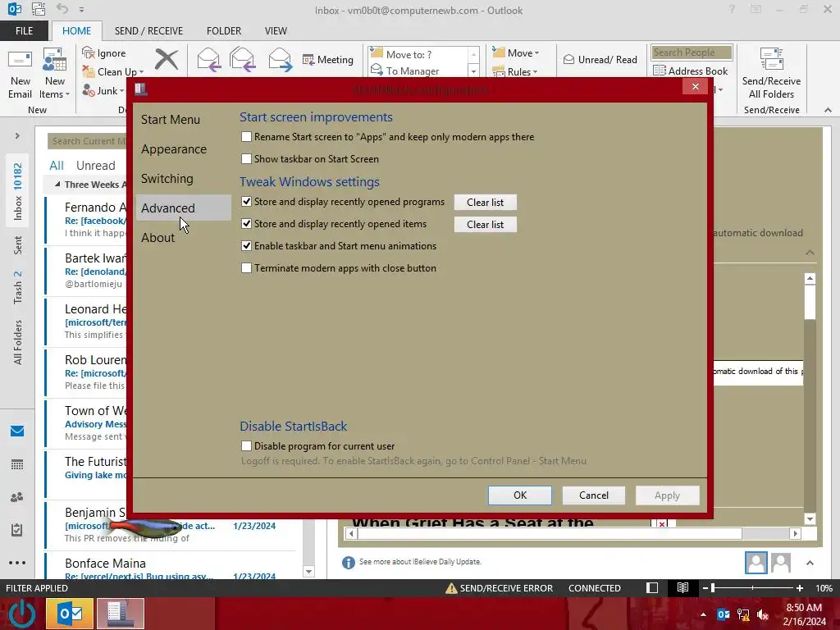Collapse the Three Weeks Ago group

click(57, 184)
